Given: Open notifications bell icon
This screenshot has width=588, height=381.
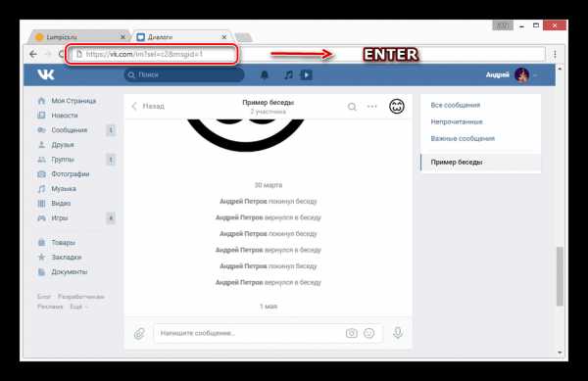Looking at the screenshot, I should click(x=265, y=74).
